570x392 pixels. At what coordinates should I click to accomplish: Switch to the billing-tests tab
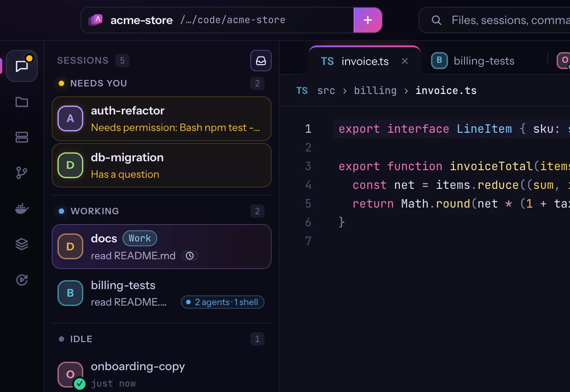(x=473, y=61)
